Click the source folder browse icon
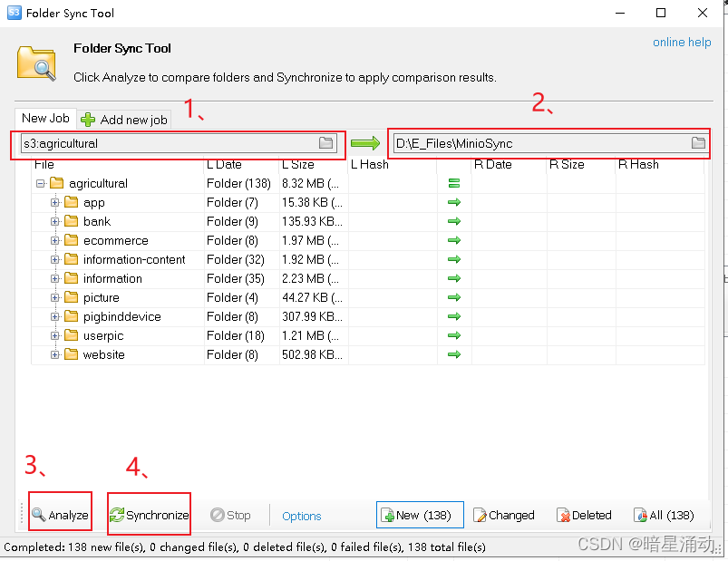The height and width of the screenshot is (561, 728). click(x=326, y=143)
